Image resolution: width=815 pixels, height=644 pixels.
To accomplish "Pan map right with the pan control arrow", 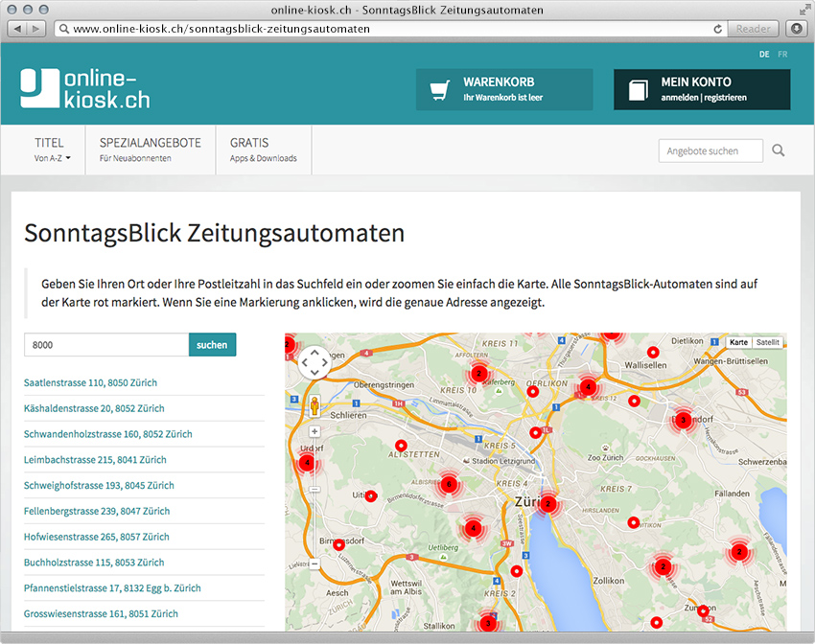I will click(325, 362).
